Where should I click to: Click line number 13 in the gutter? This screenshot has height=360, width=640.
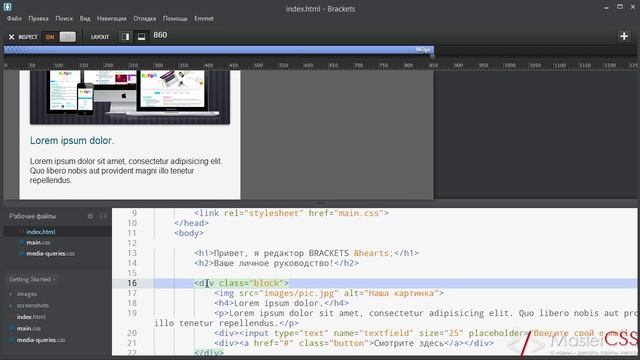point(132,253)
